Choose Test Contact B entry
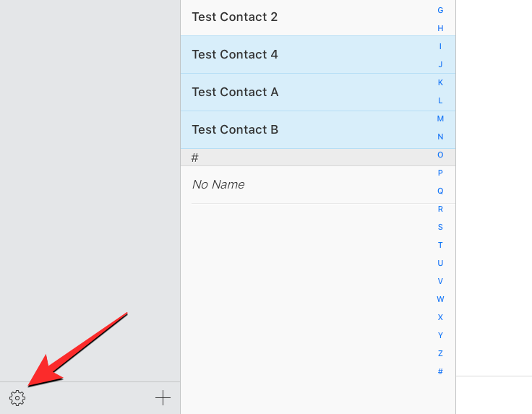 coord(234,129)
